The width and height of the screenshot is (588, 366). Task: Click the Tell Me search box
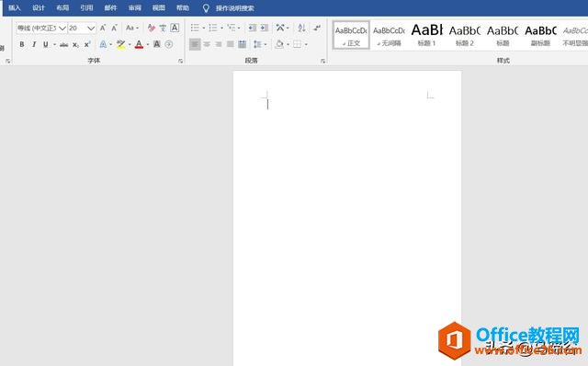235,8
